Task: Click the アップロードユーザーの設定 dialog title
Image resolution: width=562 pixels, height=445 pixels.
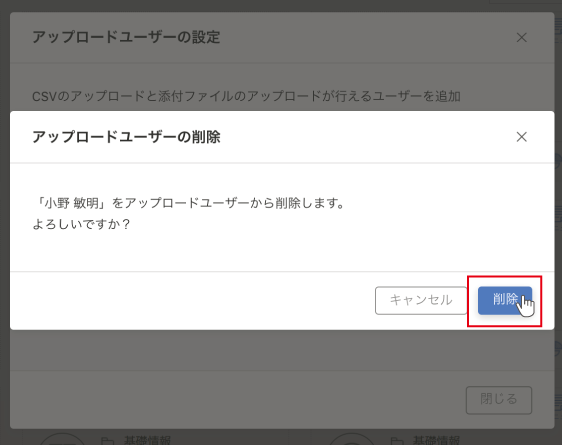Action: [126, 37]
